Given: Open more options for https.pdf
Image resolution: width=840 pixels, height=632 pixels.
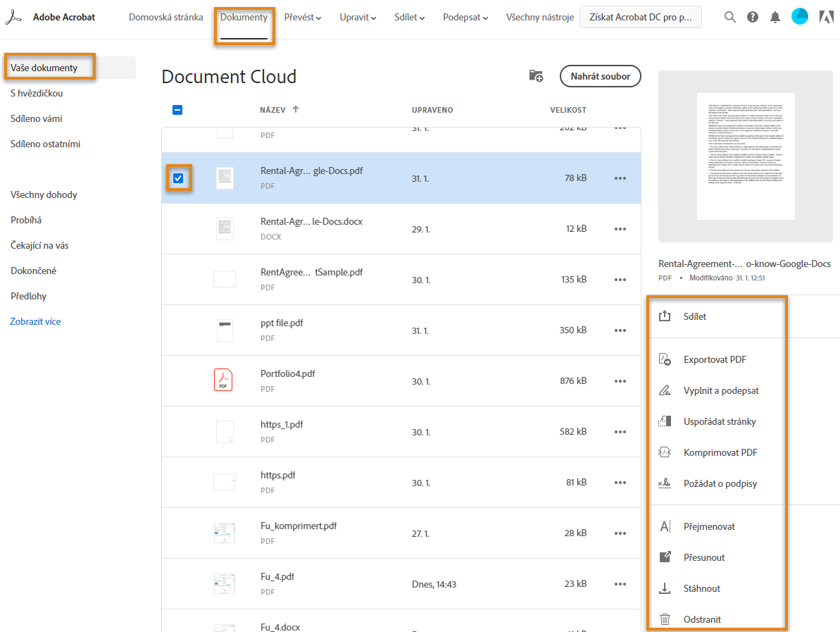Looking at the screenshot, I should pos(620,483).
